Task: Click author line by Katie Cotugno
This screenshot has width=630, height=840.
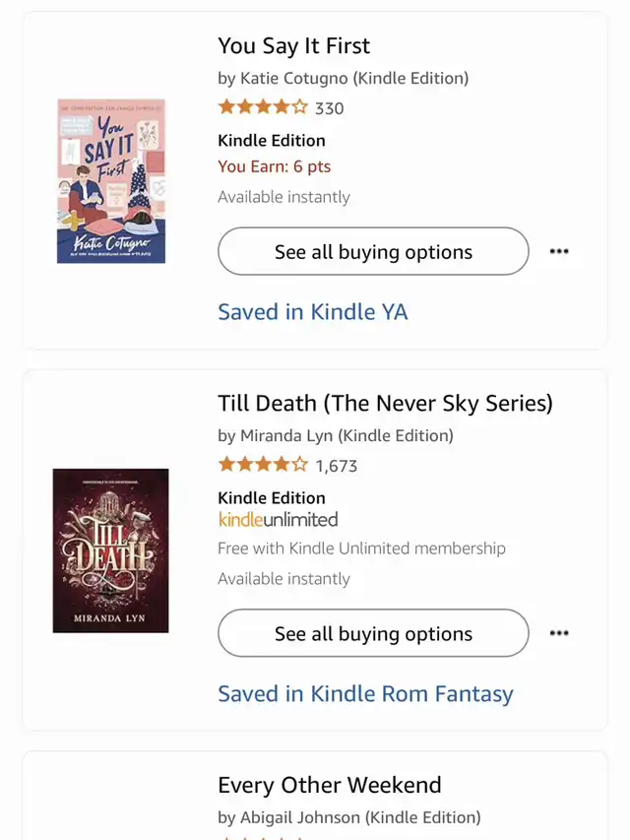Action: 344,78
